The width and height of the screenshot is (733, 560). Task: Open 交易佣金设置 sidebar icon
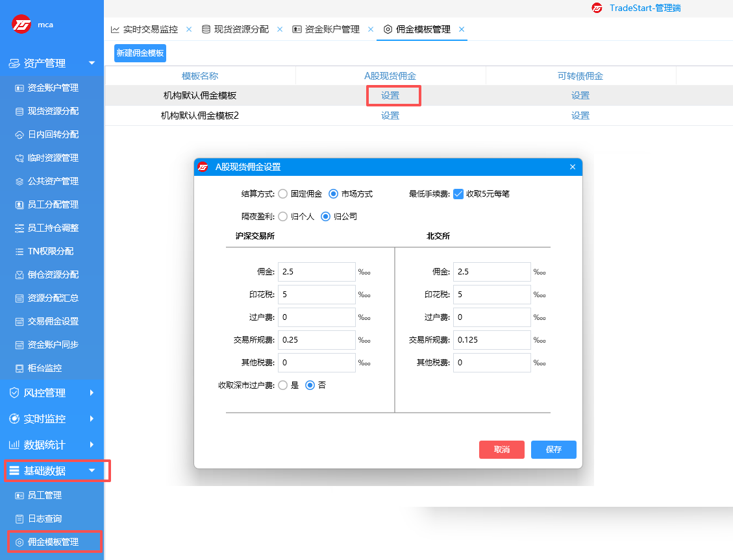pos(19,321)
